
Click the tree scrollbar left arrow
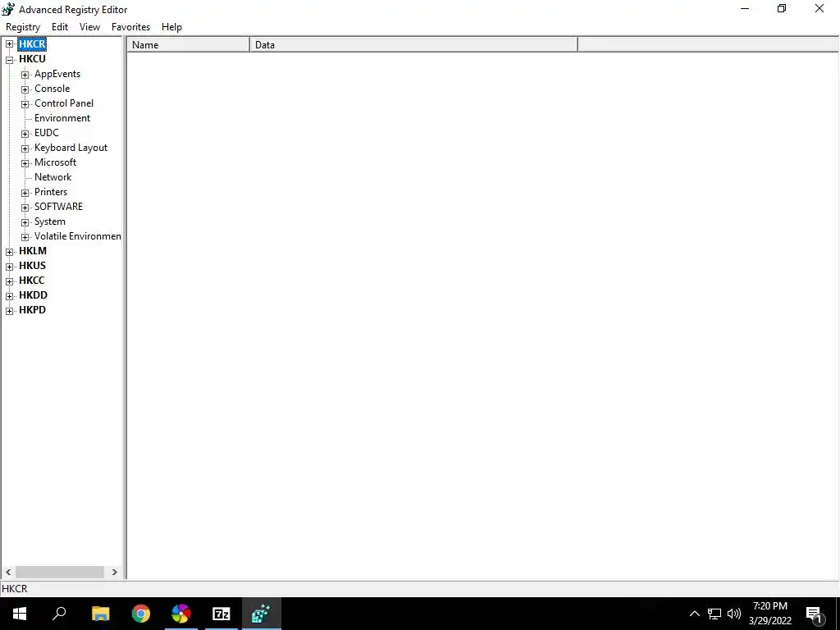coord(8,572)
